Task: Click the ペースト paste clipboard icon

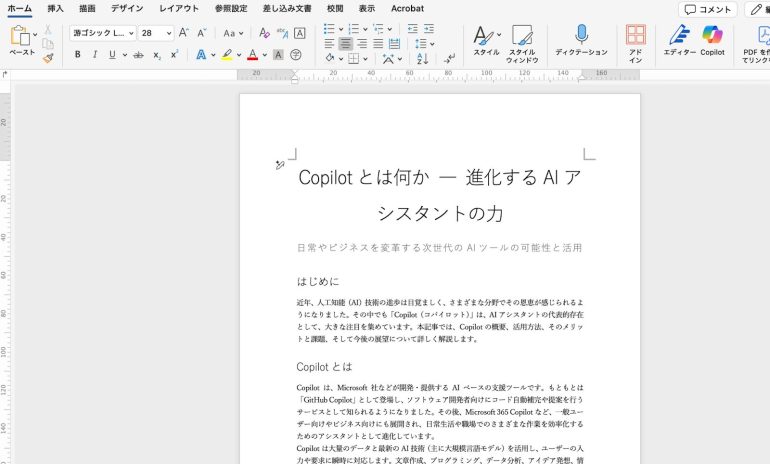Action: 20,35
